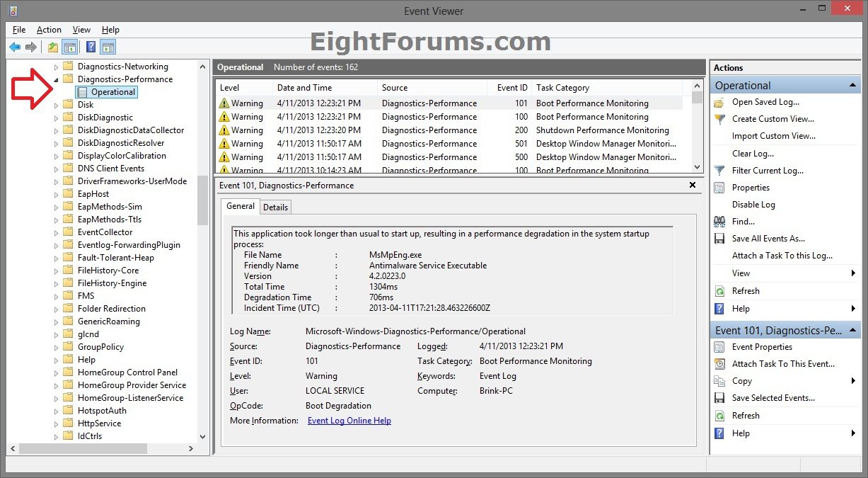Click the Find binoculars icon

[x=719, y=222]
